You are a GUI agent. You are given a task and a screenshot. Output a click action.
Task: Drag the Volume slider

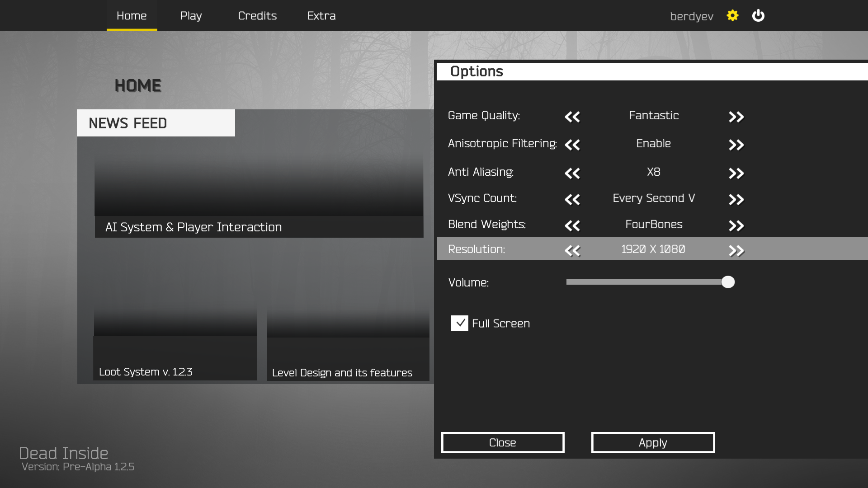click(x=727, y=281)
